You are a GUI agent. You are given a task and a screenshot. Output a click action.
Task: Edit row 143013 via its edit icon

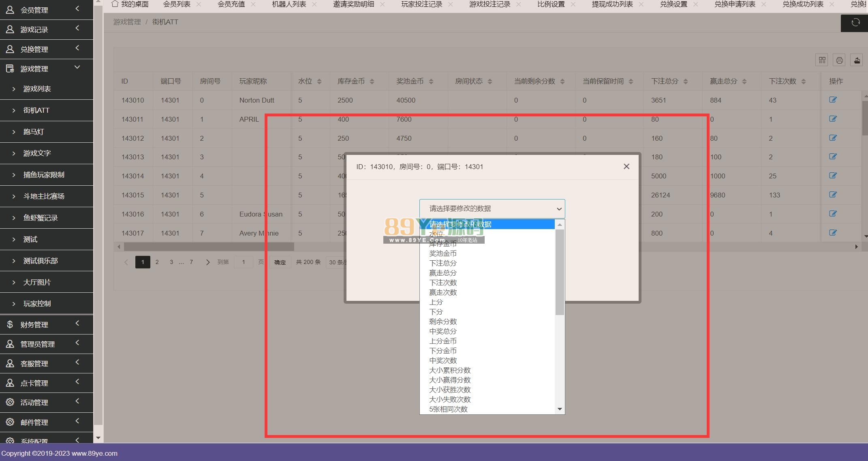point(833,157)
